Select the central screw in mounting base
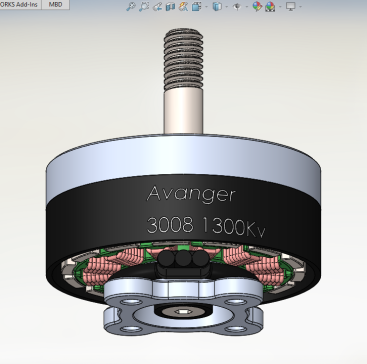This screenshot has width=367, height=364. point(183,311)
